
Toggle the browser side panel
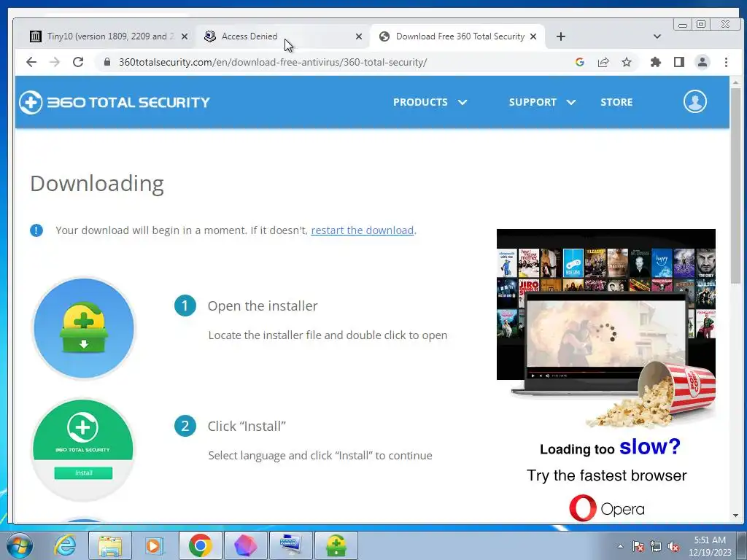click(679, 62)
